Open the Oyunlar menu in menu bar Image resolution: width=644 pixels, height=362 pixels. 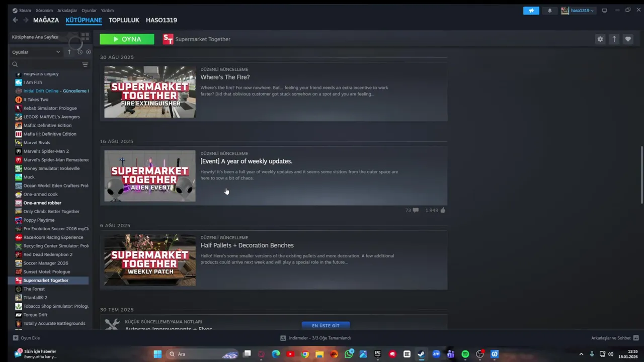coord(89,11)
